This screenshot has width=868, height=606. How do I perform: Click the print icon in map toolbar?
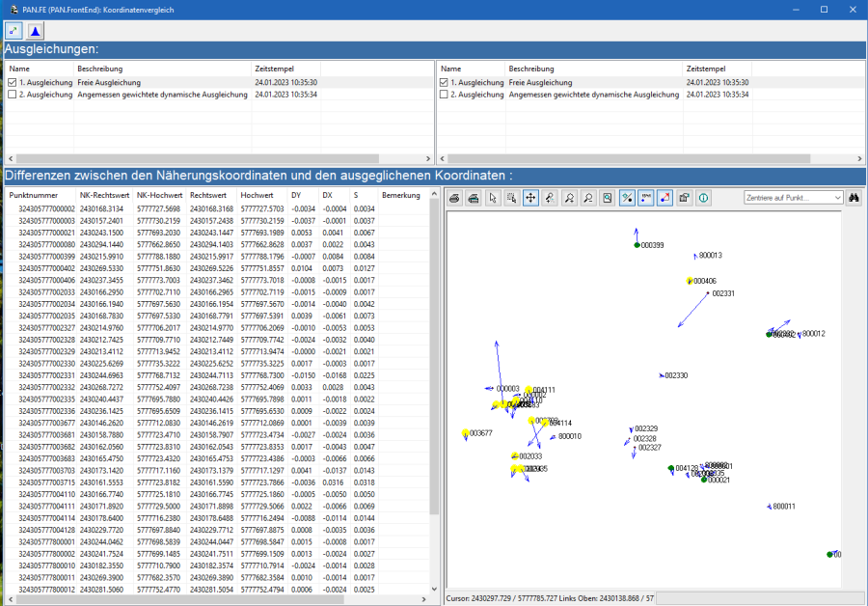454,198
